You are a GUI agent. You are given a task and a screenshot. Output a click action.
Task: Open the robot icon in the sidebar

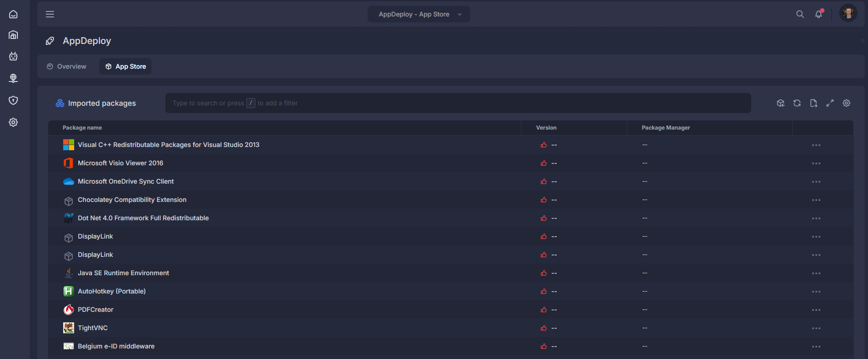(x=13, y=56)
